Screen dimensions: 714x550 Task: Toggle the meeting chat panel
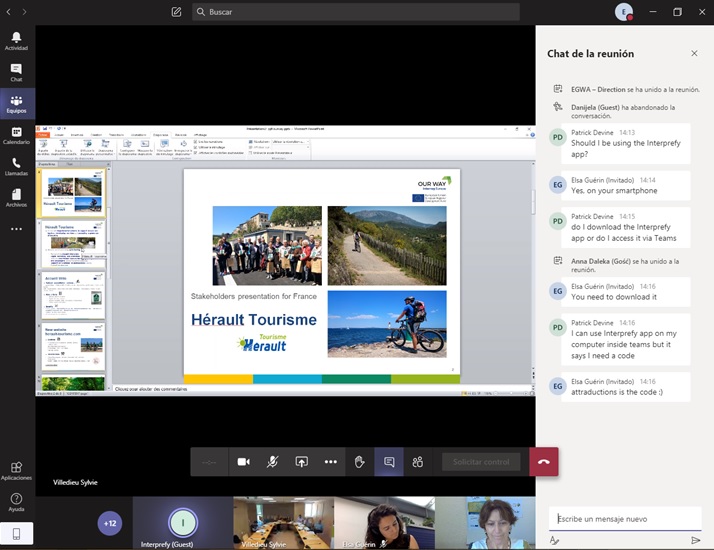(x=389, y=462)
